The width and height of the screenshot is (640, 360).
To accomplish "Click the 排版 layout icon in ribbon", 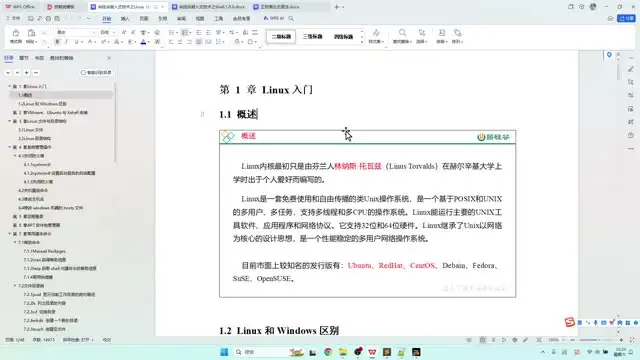I will click(x=442, y=33).
